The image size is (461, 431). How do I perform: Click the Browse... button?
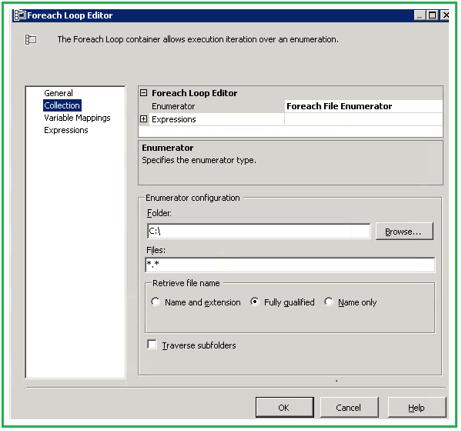404,231
